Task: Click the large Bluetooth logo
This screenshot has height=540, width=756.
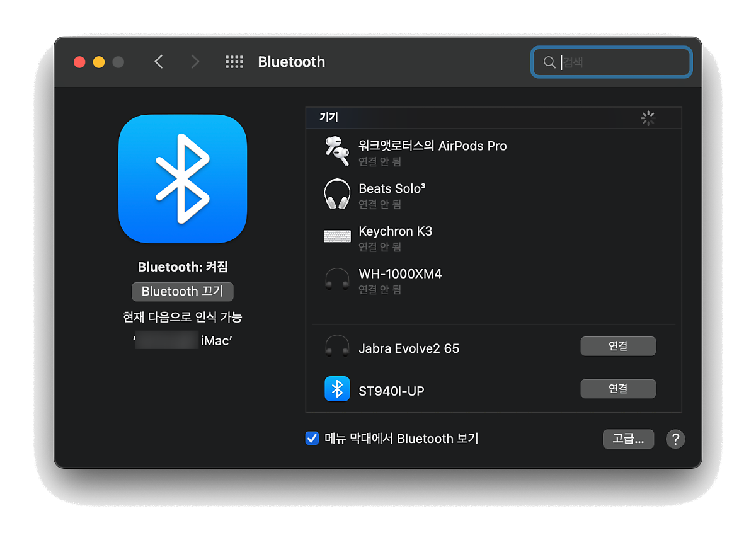Action: coord(183,179)
